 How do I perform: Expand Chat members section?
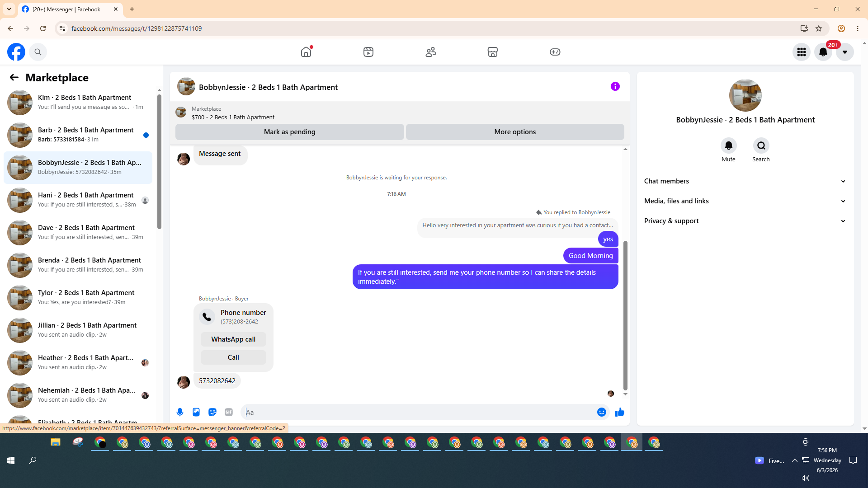(x=745, y=181)
